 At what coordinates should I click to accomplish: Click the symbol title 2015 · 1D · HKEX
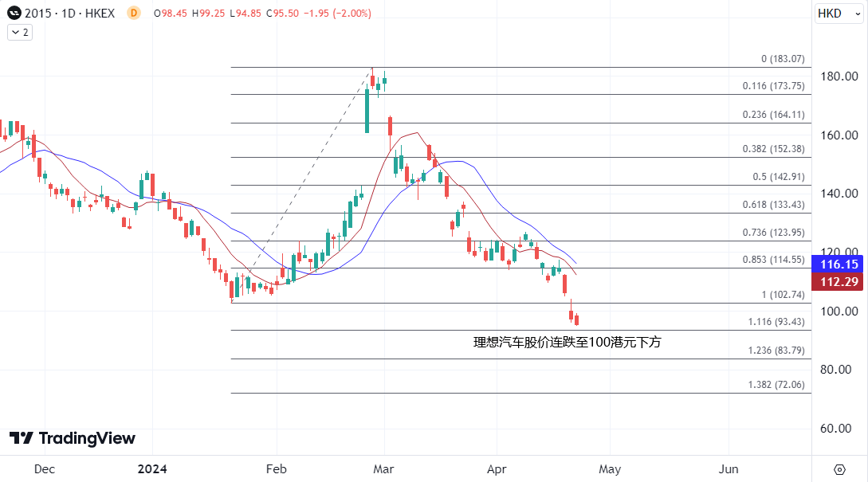[70, 14]
